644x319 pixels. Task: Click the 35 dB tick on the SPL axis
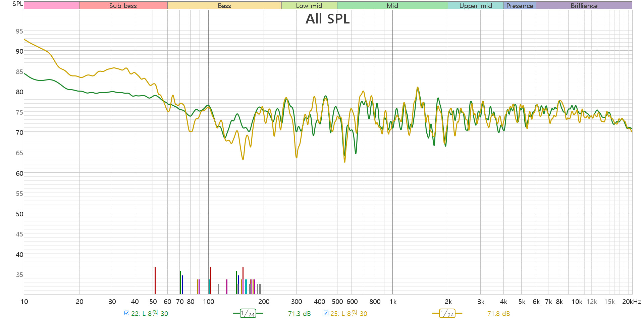pyautogui.click(x=19, y=275)
